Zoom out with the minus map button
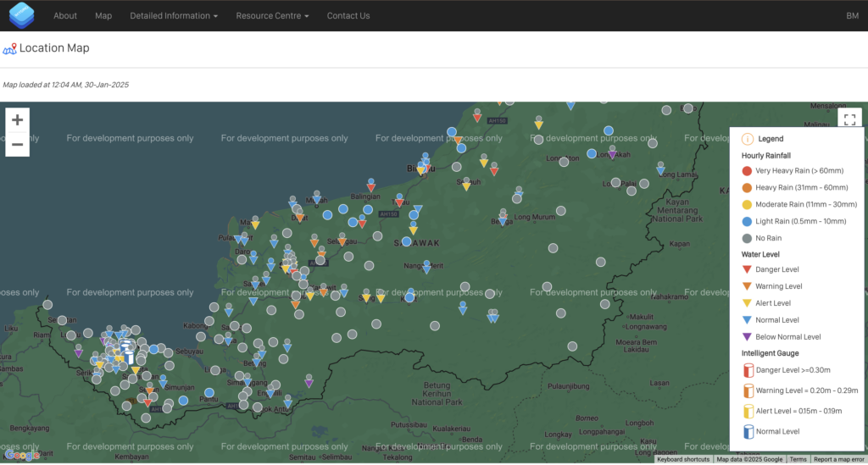Viewport: 868px width, 465px height. pos(17,144)
